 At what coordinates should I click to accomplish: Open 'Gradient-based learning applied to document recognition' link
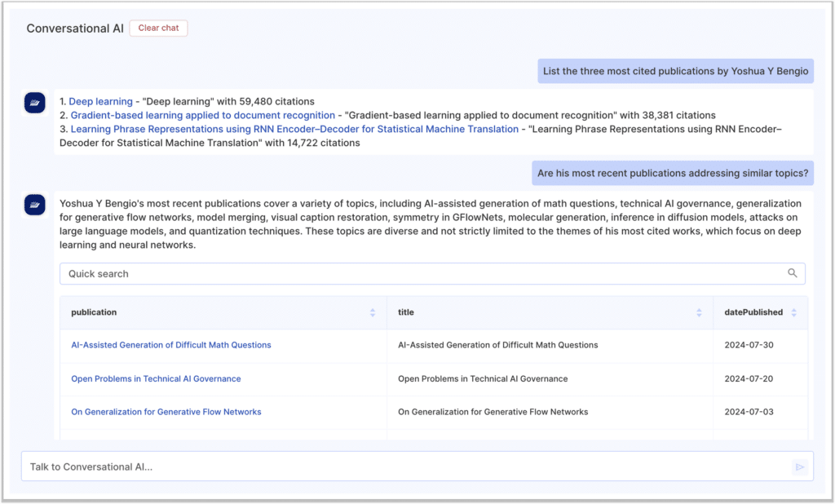(202, 116)
